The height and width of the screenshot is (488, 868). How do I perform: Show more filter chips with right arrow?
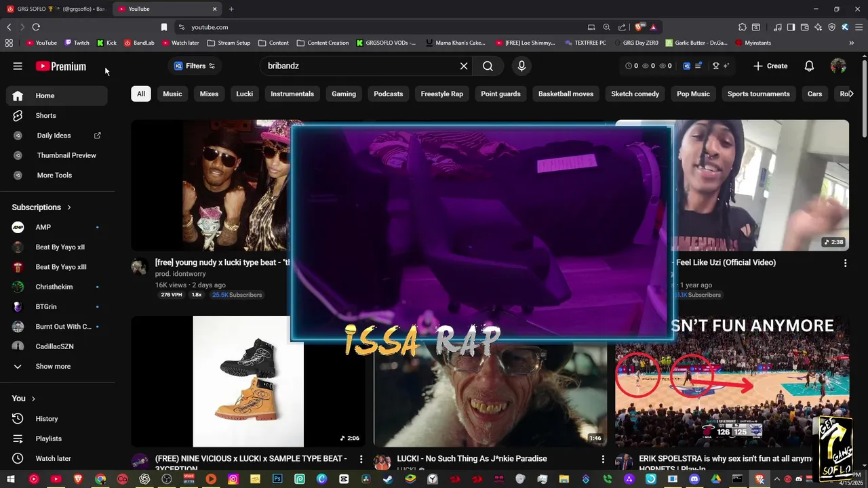[850, 94]
